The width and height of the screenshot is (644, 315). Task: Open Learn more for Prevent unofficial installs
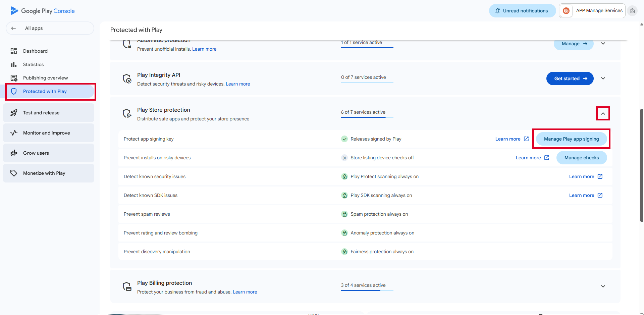pyautogui.click(x=204, y=49)
